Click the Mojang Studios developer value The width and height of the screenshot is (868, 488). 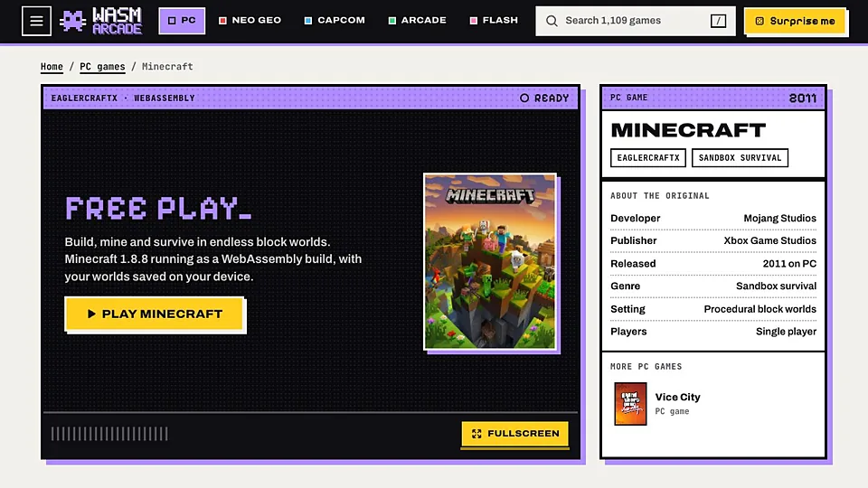(x=779, y=218)
